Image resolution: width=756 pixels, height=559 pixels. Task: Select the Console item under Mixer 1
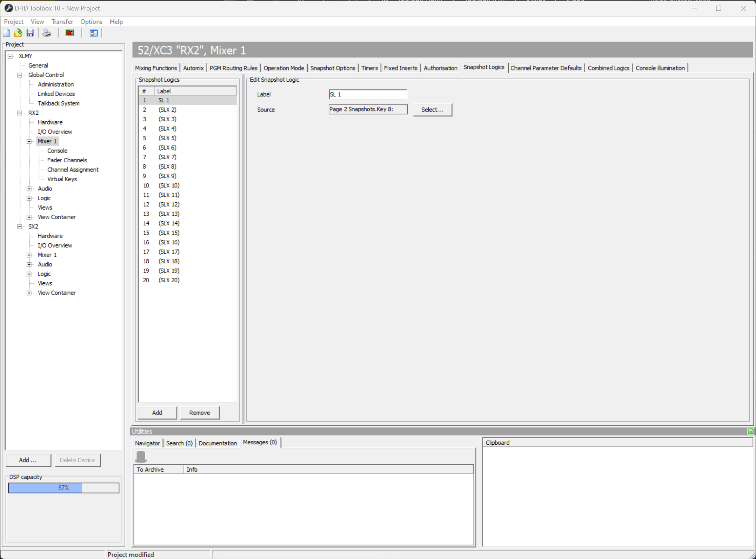[57, 150]
